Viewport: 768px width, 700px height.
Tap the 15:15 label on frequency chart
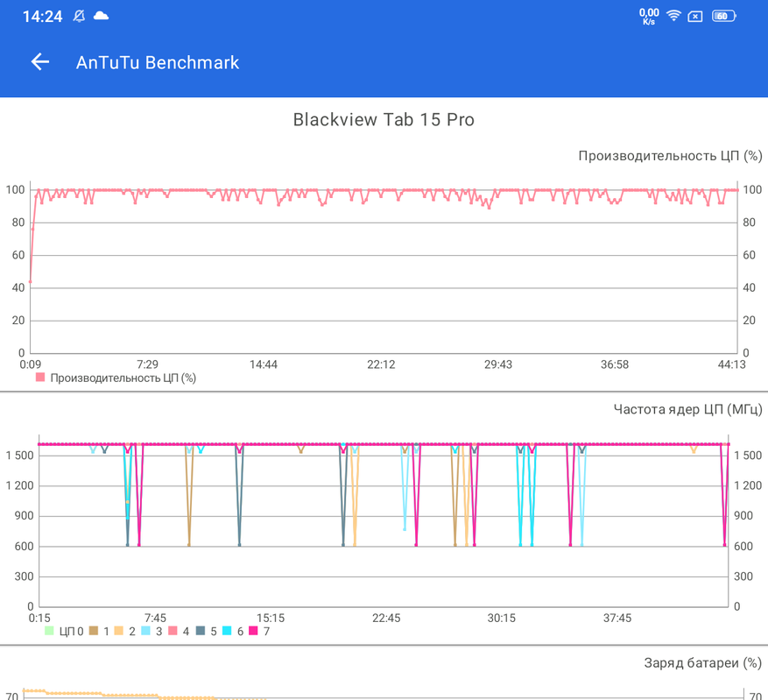[271, 619]
